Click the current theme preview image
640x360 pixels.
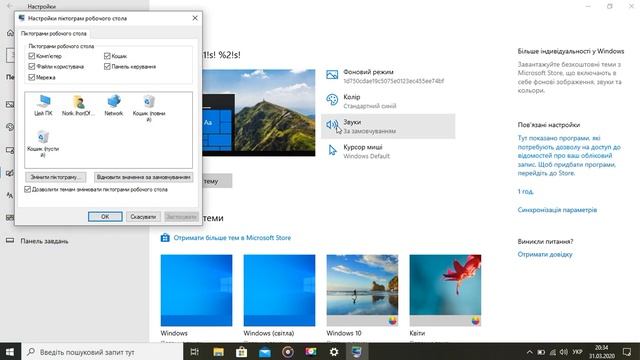click(x=259, y=113)
